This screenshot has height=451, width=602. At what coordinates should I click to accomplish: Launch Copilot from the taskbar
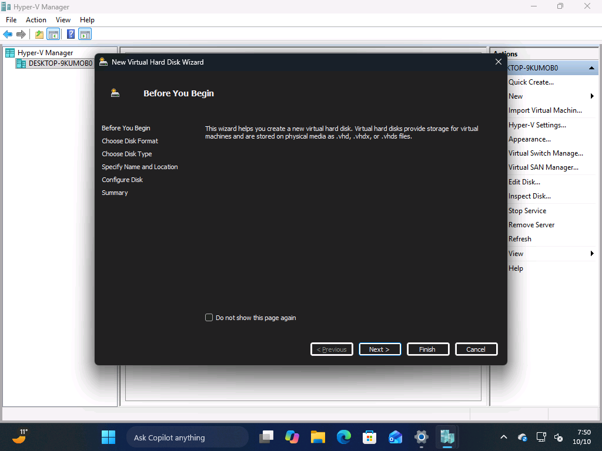[292, 437]
